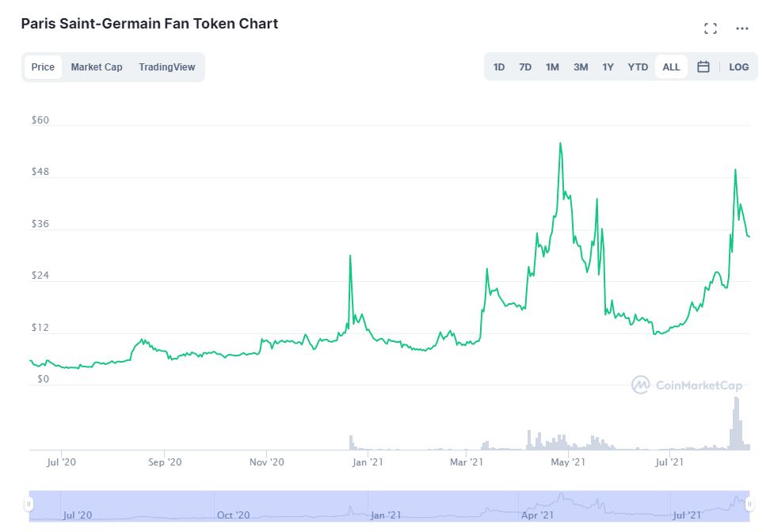Click the CoinMarketCap watermark logo
Screen dimensions: 770x532
[x=687, y=386]
